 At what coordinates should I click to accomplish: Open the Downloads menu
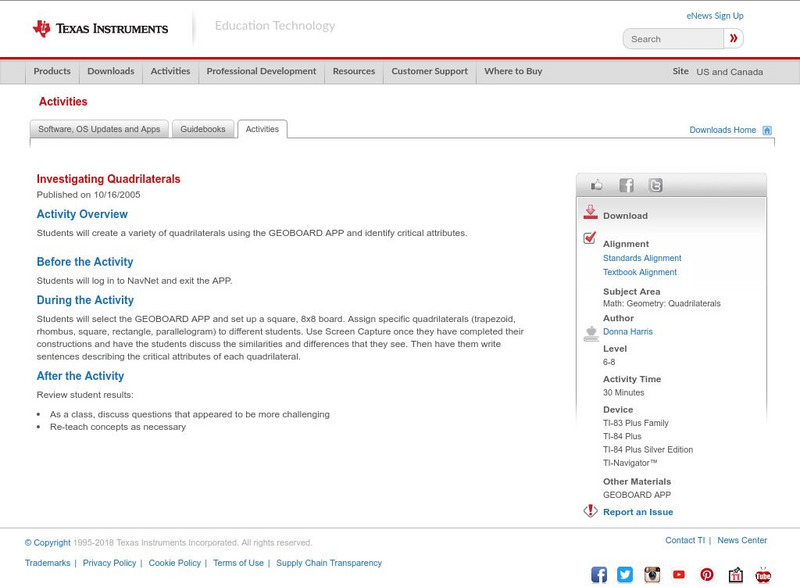(x=111, y=71)
